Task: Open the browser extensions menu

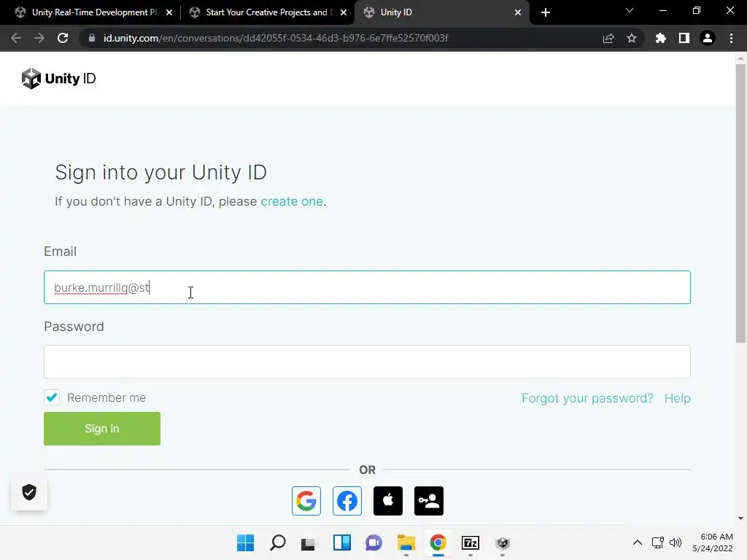Action: (660, 38)
